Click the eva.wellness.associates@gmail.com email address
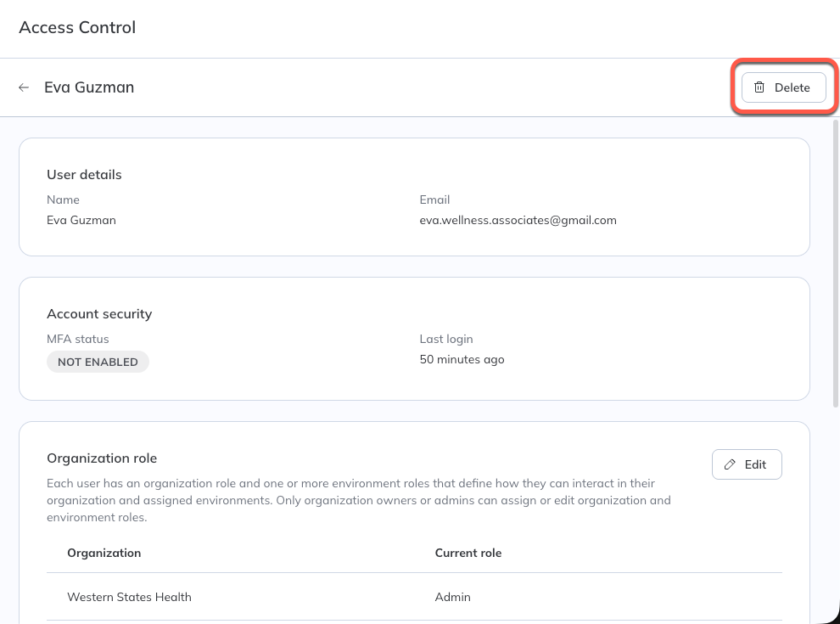Screen dimensions: 840x624 [x=518, y=221]
